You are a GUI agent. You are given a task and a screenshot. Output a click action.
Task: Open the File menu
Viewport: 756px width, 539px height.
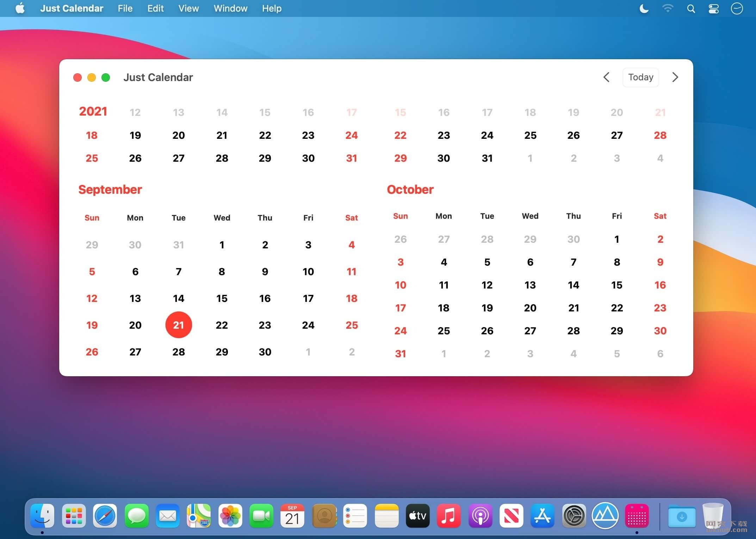click(x=125, y=8)
